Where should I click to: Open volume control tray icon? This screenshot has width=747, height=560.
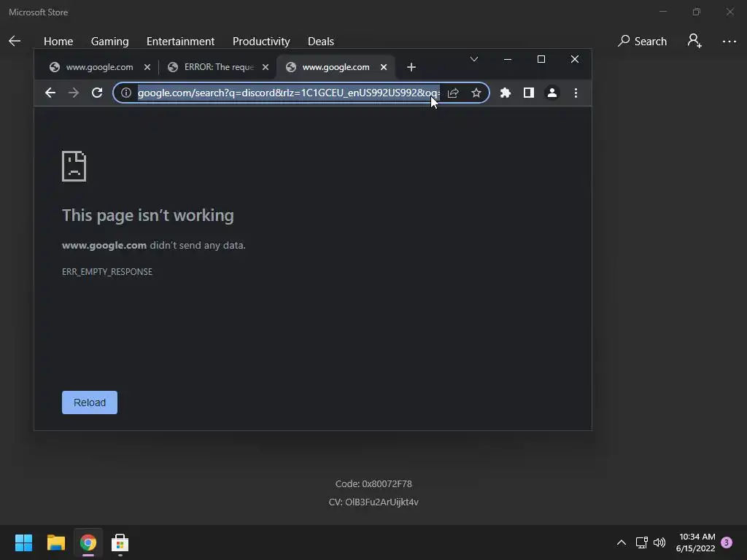tap(659, 542)
